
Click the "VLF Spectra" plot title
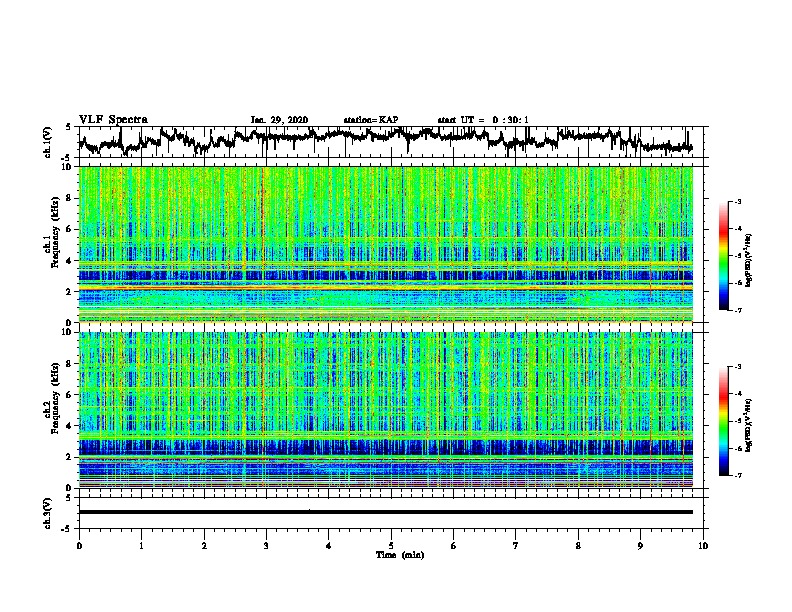tap(113, 120)
